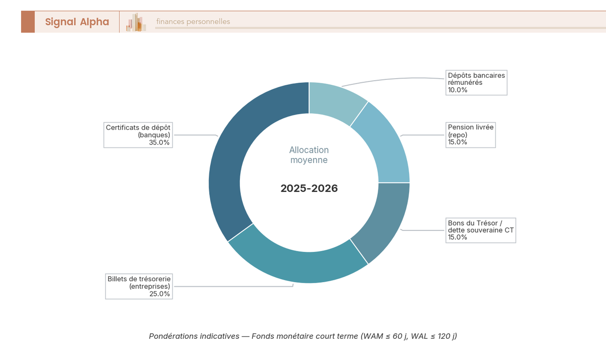Click the Certificats de dépôt 35.0% label
The image size is (606, 364).
(x=138, y=135)
